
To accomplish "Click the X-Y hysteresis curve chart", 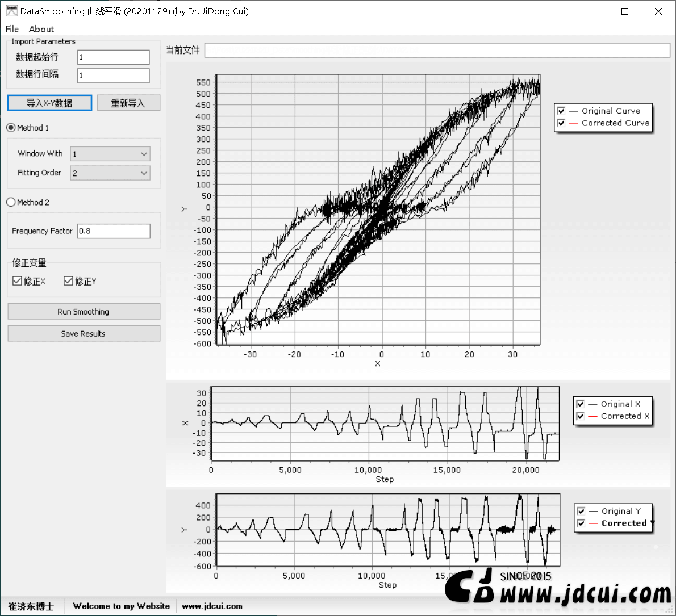I will (378, 209).
